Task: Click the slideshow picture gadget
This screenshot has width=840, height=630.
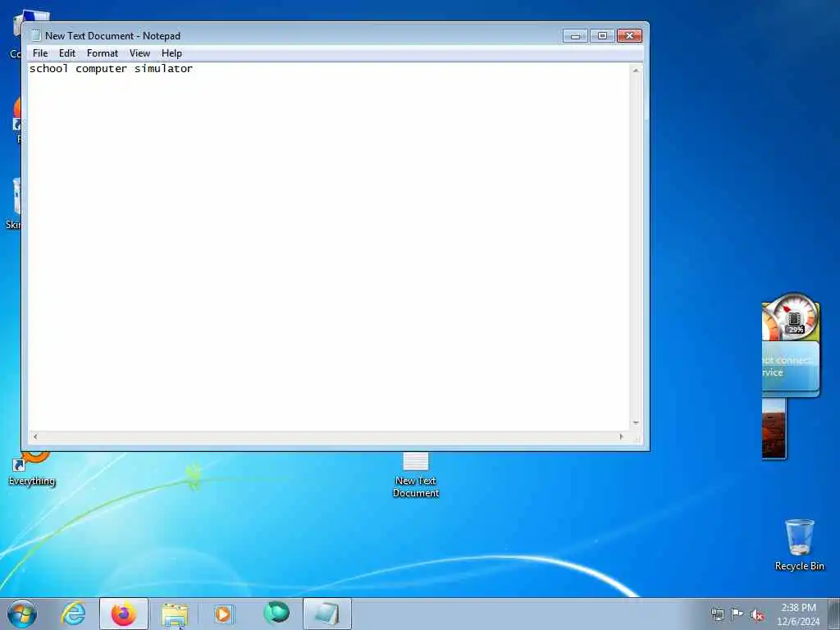Action: tap(774, 428)
